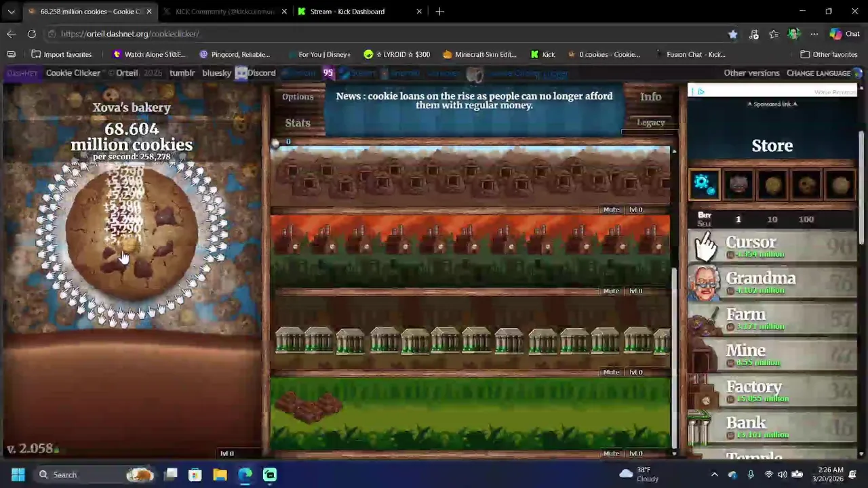
Task: Open the Other versions menu
Action: pos(751,73)
